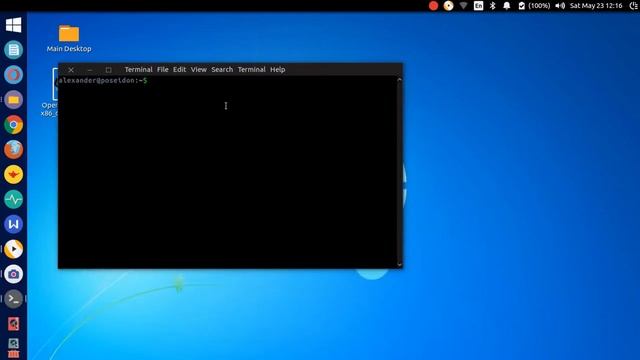This screenshot has height=360, width=640.
Task: Open the camera screenshot app in dock
Action: click(x=13, y=274)
